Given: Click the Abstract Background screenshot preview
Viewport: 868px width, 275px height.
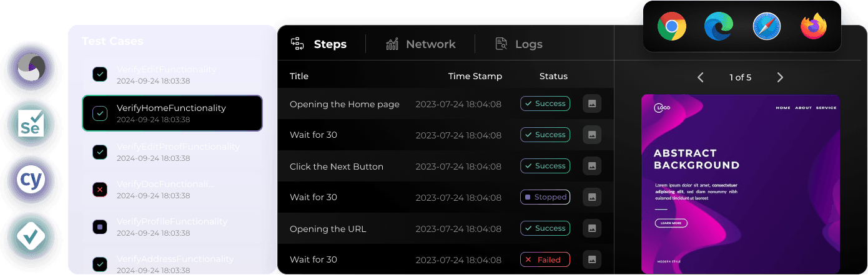Looking at the screenshot, I should pyautogui.click(x=740, y=184).
